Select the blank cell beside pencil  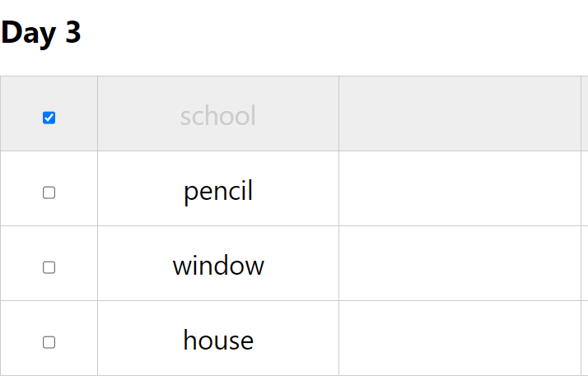(x=460, y=188)
